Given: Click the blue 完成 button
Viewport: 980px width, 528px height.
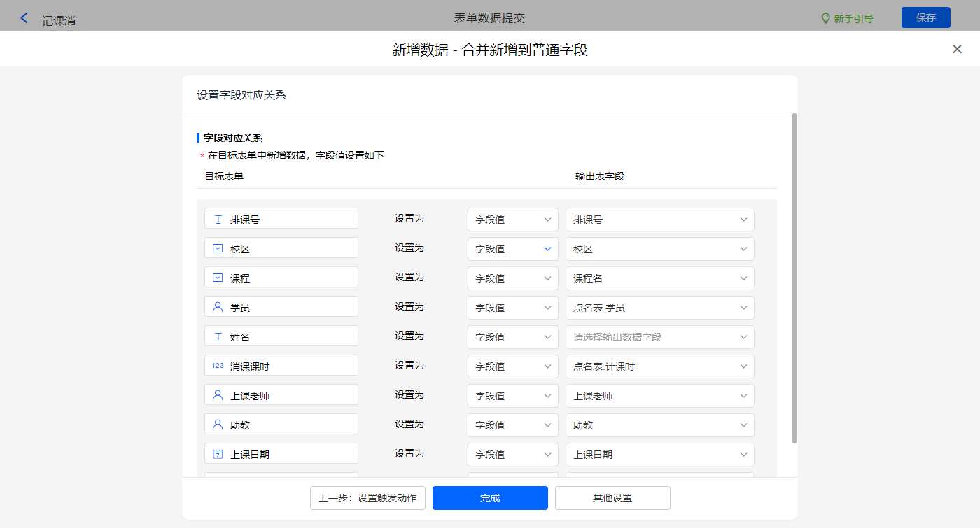Looking at the screenshot, I should (x=490, y=498).
